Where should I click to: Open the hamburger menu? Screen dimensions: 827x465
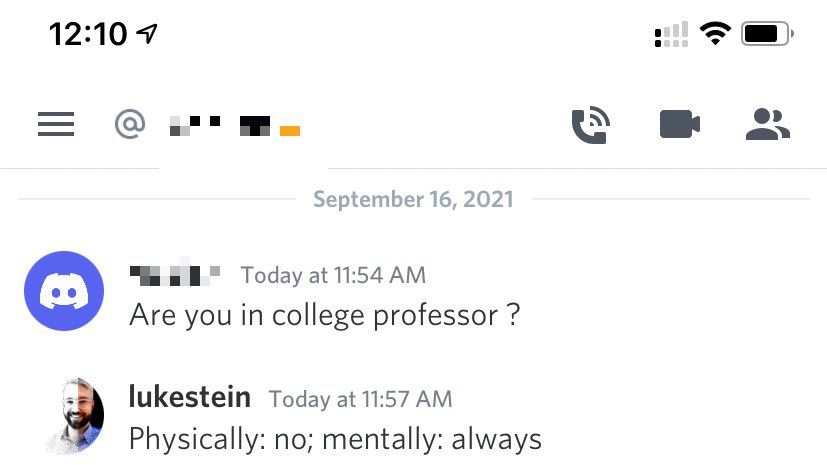(x=56, y=124)
